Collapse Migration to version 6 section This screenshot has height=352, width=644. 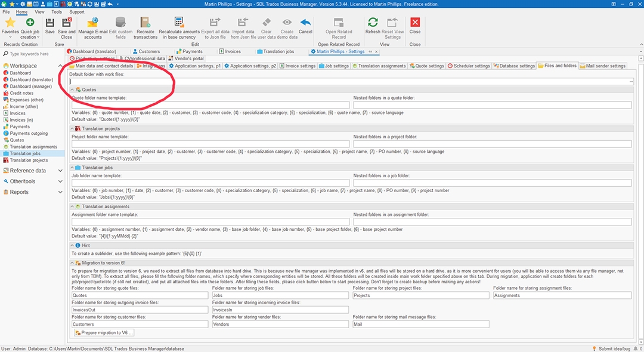point(72,263)
